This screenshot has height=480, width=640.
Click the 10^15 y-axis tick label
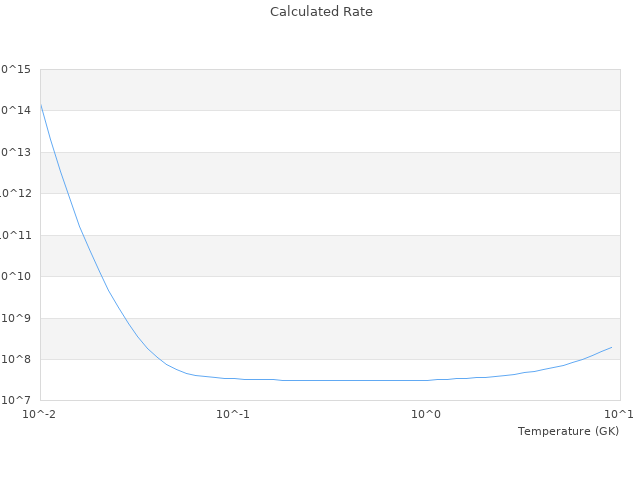[16, 69]
